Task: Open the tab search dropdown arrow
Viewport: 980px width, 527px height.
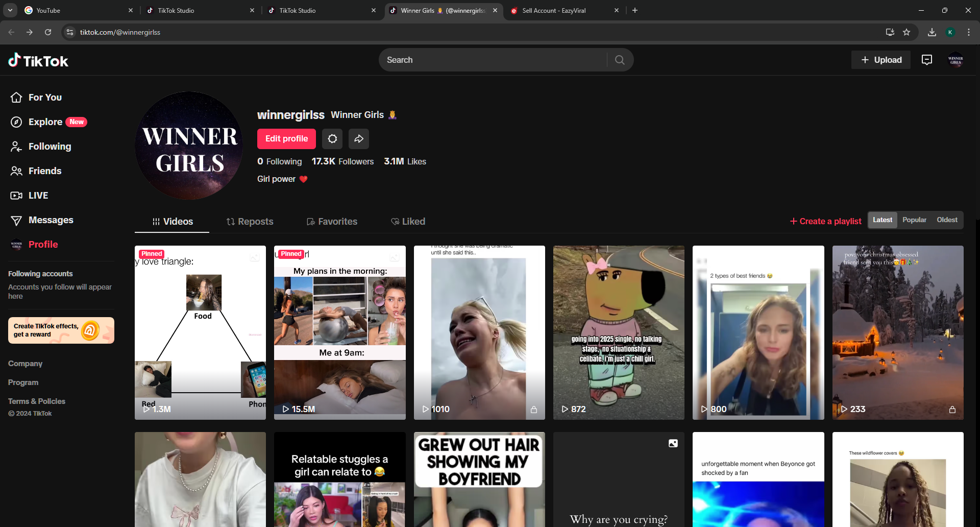Action: [x=10, y=10]
